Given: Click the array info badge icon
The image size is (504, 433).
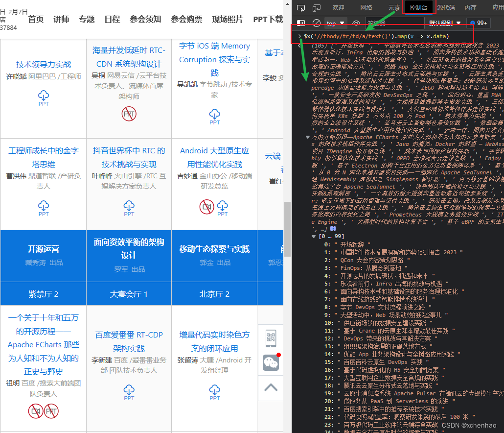Looking at the screenshot, I should coord(333,228).
